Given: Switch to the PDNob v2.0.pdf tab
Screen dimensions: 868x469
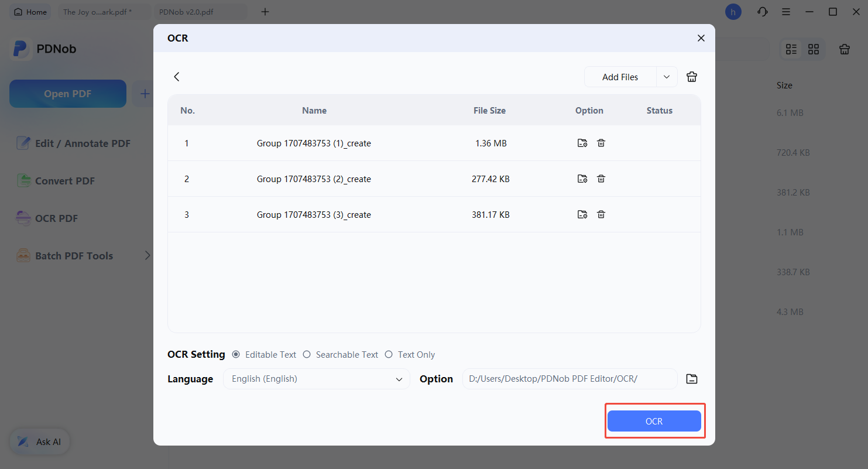Looking at the screenshot, I should [186, 12].
